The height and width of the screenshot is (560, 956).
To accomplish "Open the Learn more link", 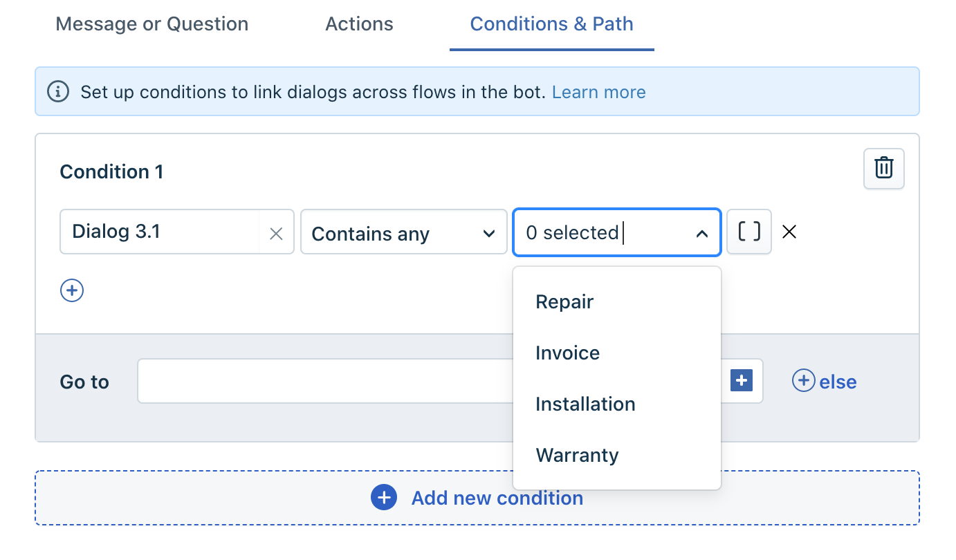I will (598, 92).
